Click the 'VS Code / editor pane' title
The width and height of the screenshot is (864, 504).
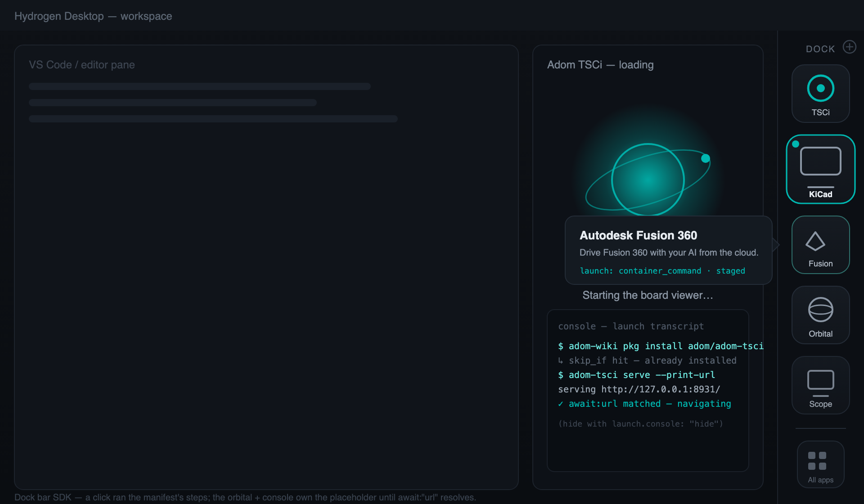point(82,65)
